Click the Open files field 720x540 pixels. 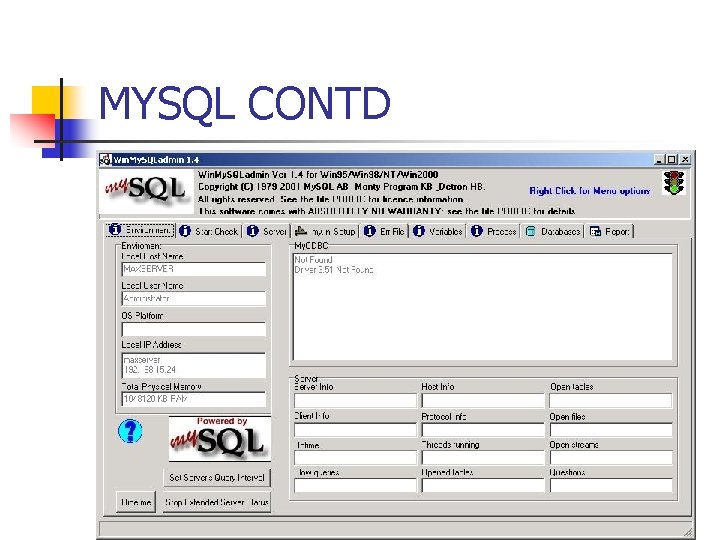point(611,430)
